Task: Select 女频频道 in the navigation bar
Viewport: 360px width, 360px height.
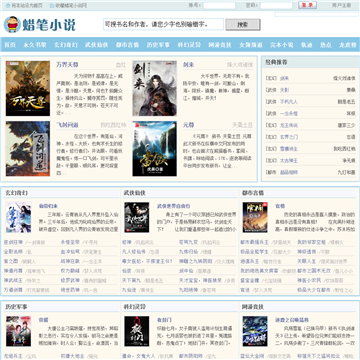Action: [x=251, y=45]
